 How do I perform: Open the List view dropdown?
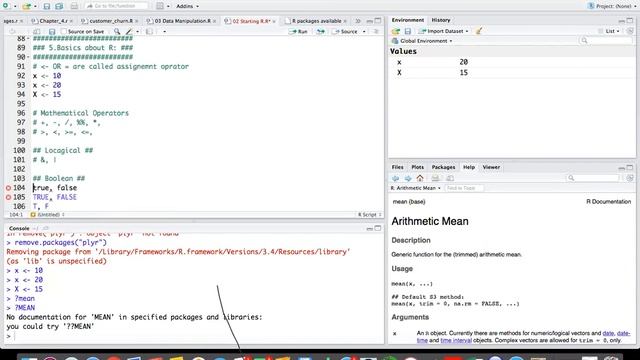tap(609, 31)
